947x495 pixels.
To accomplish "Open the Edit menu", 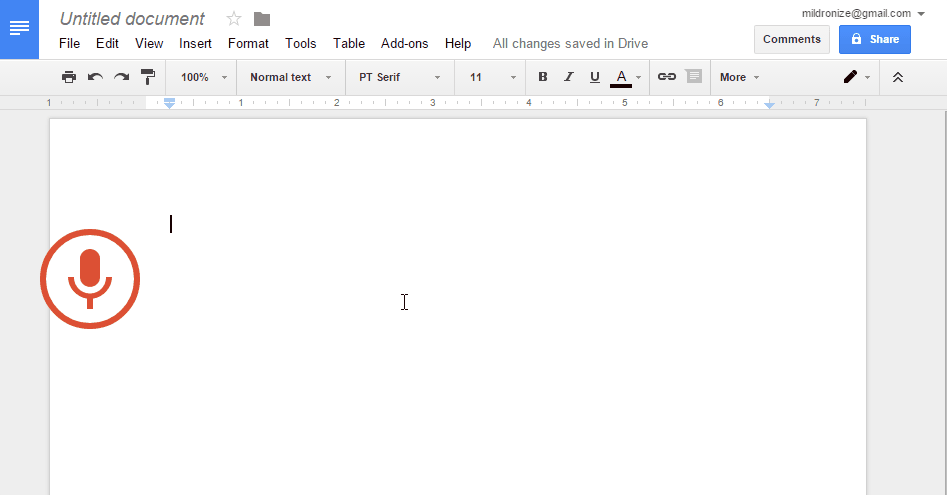I will point(108,43).
